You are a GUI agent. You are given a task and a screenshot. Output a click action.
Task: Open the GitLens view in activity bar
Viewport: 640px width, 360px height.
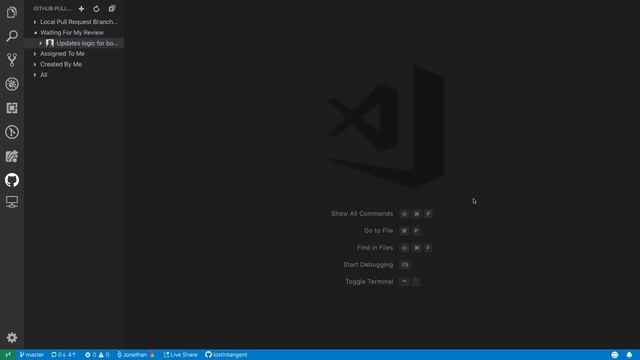[x=12, y=132]
